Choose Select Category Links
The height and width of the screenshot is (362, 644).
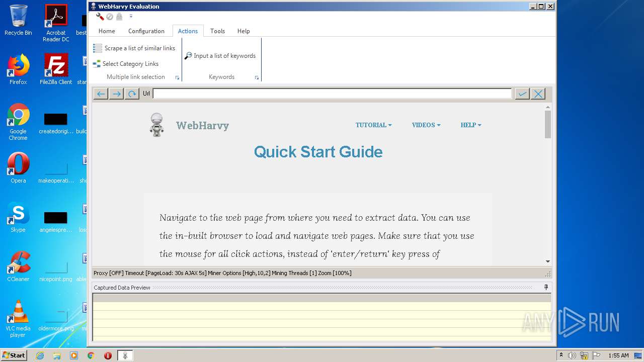pos(126,64)
